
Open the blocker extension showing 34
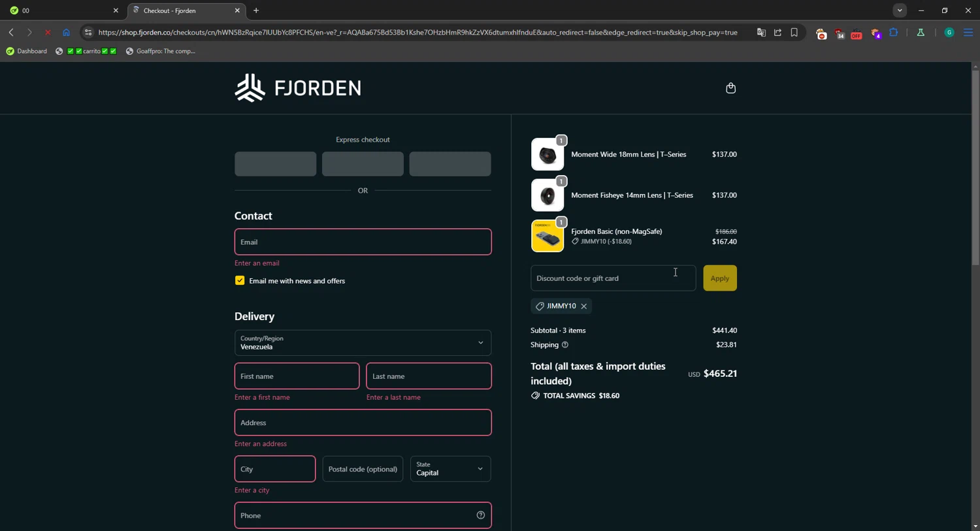point(839,33)
